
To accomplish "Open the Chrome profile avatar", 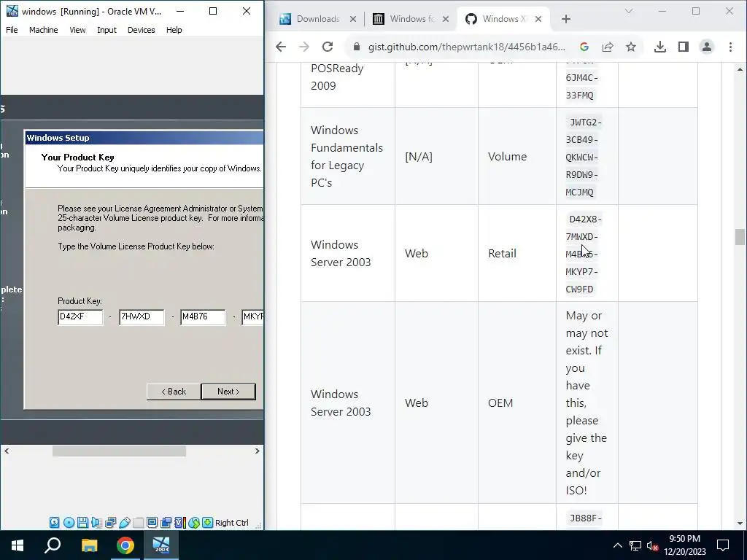I will (x=706, y=47).
